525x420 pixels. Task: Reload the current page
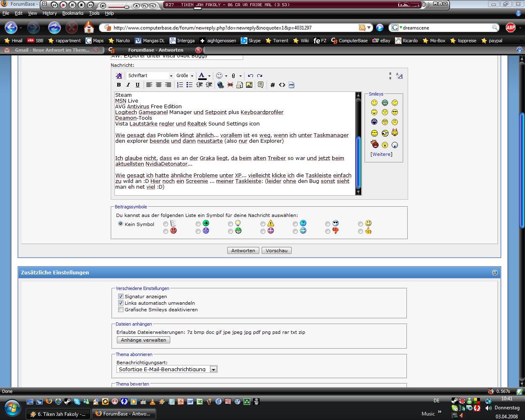(54, 27)
